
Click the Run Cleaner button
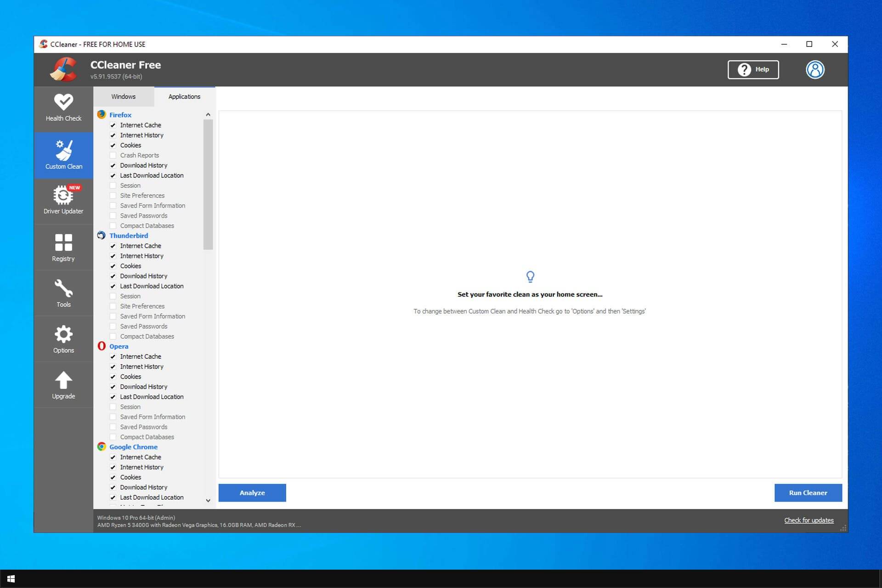point(808,492)
